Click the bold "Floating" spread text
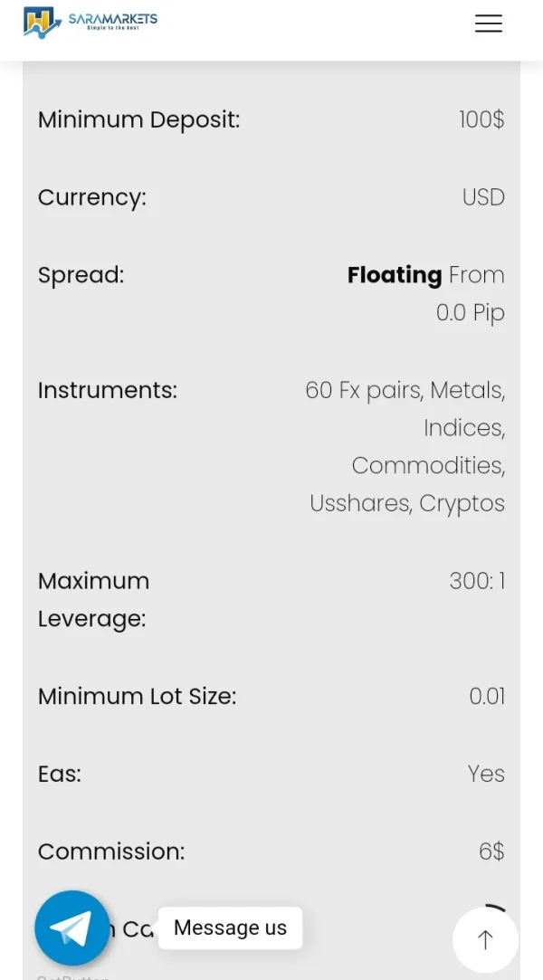The height and width of the screenshot is (980, 543). (395, 275)
